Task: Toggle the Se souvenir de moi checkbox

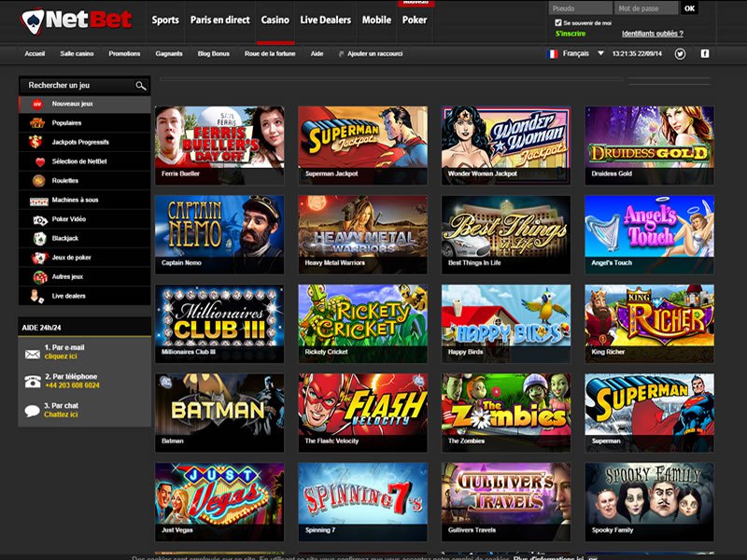Action: pyautogui.click(x=557, y=22)
